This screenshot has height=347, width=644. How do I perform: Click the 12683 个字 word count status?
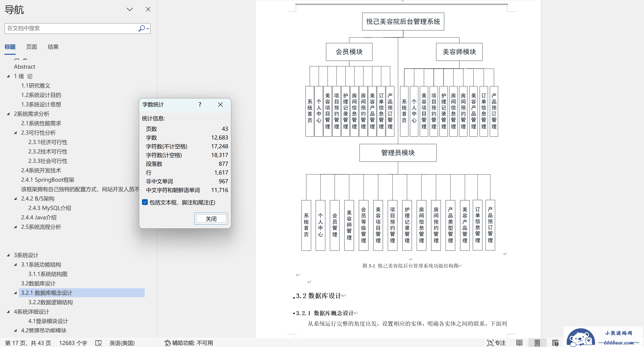click(x=73, y=343)
